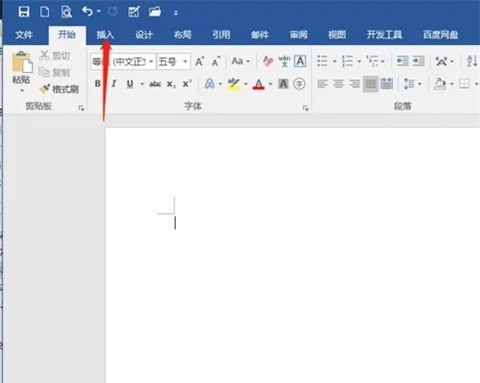480x383 pixels.
Task: Open the 百度网盘 tab
Action: click(440, 35)
